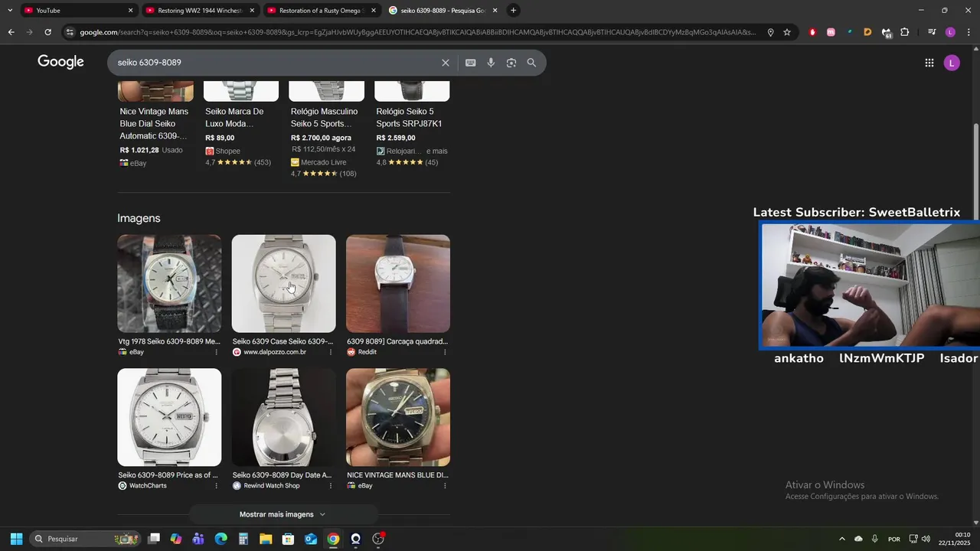980x551 pixels.
Task: Reload the current page
Action: pos(47,32)
